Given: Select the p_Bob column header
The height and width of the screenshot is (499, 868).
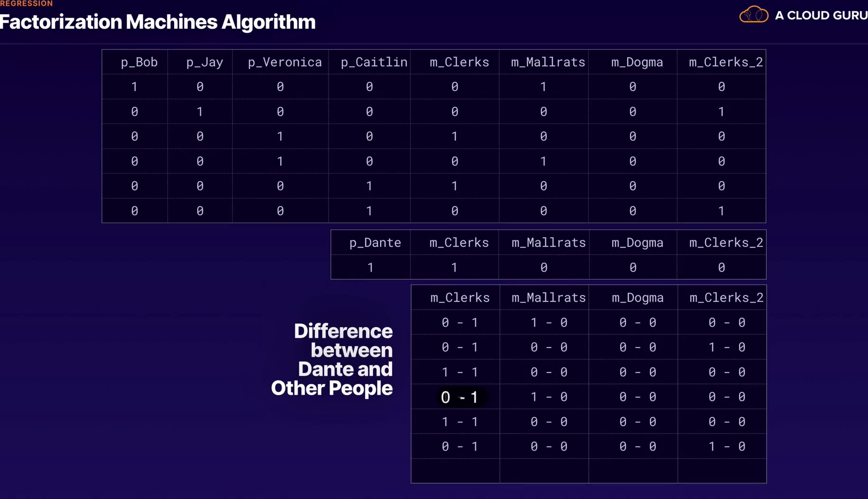Looking at the screenshot, I should point(139,62).
